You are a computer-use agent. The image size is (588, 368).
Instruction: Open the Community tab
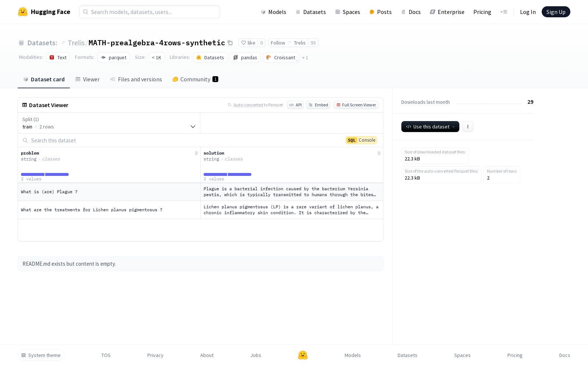195,79
